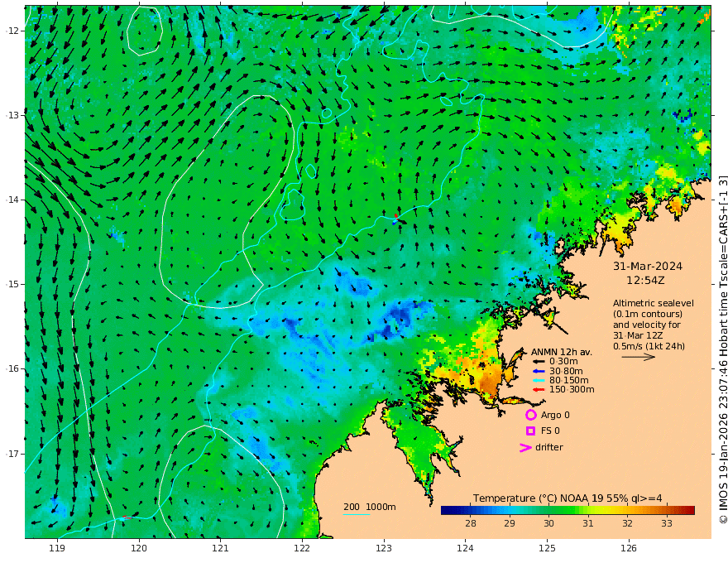Click the "and velocity for" caption line
The image size is (728, 563).
coord(647,325)
